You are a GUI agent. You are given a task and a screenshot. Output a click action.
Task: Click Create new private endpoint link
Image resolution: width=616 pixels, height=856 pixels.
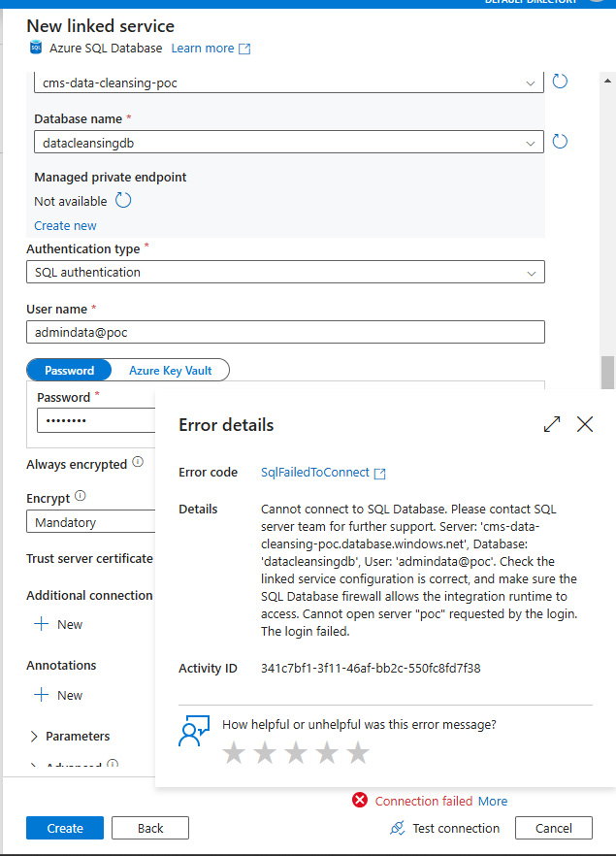65,225
